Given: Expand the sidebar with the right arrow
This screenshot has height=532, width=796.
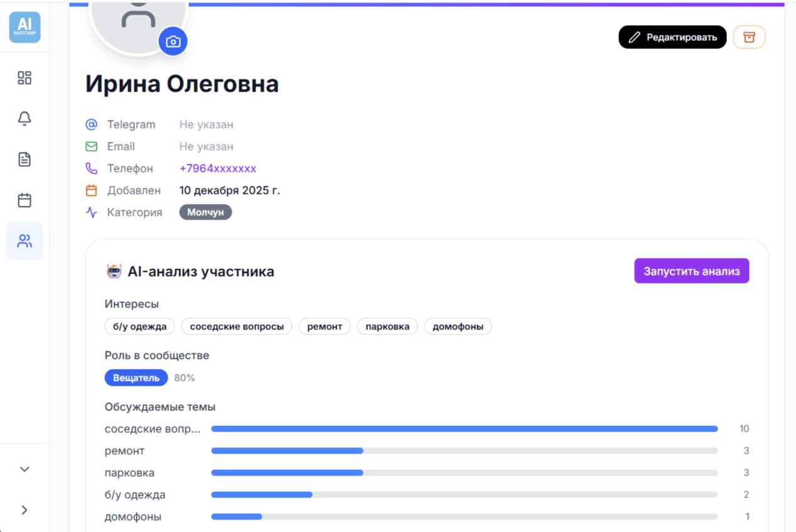Looking at the screenshot, I should 24,509.
